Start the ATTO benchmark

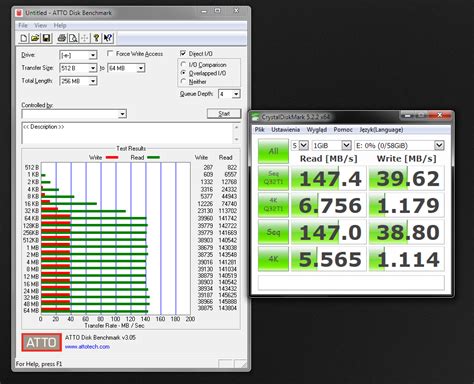pyautogui.click(x=224, y=114)
